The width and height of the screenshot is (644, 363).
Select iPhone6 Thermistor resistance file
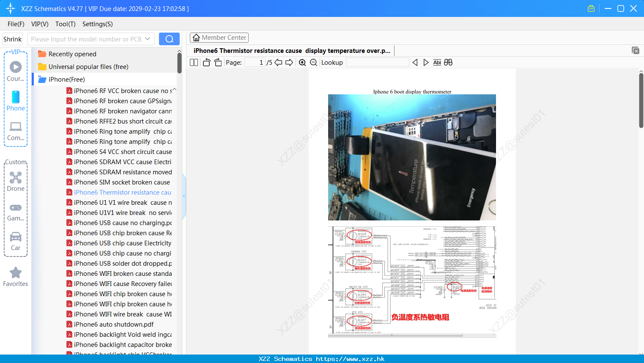(x=119, y=192)
